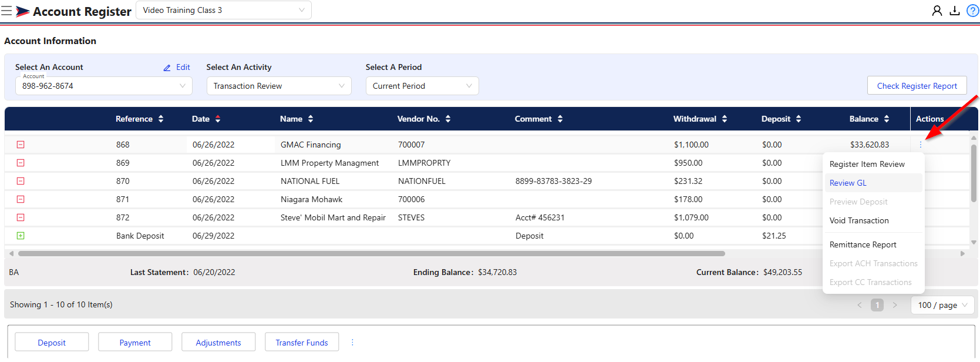The height and width of the screenshot is (362, 980).
Task: Choose Remittance Report menu item
Action: coord(873,244)
